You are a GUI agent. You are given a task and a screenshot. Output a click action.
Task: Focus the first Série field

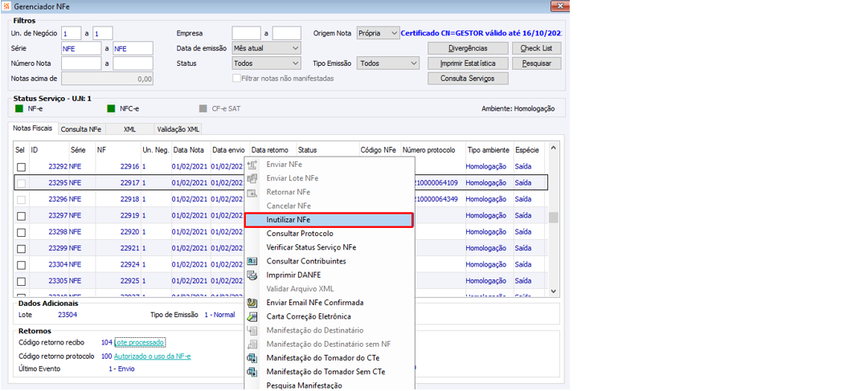(x=81, y=49)
